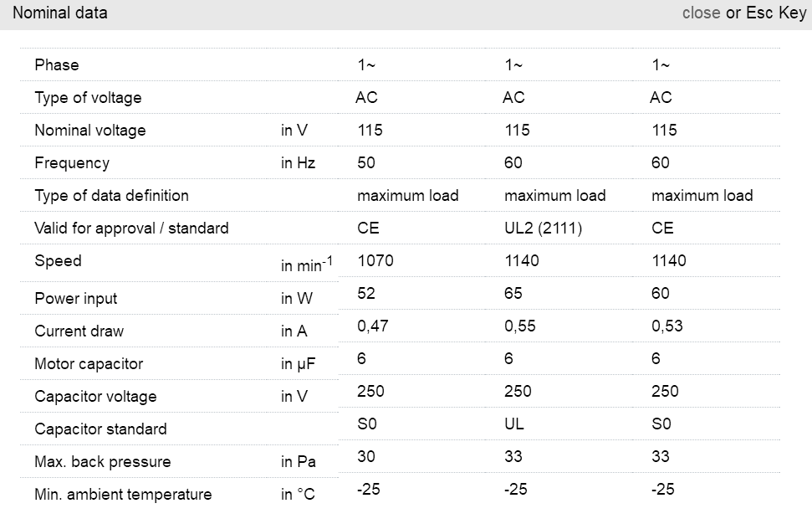The image size is (812, 529).
Task: Select the 52 power input value
Action: coord(366,294)
